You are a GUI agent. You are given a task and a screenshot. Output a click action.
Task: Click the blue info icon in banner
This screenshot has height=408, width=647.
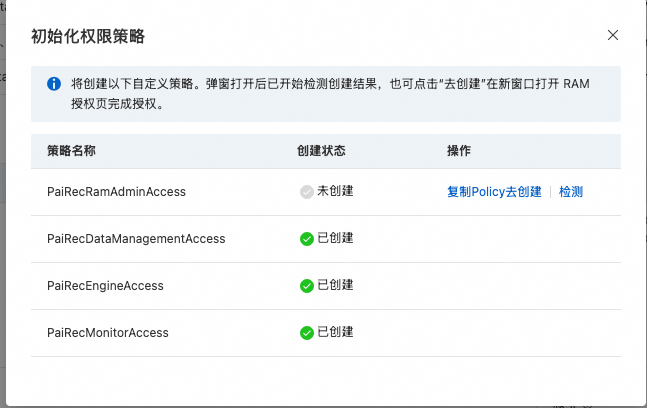coord(54,84)
